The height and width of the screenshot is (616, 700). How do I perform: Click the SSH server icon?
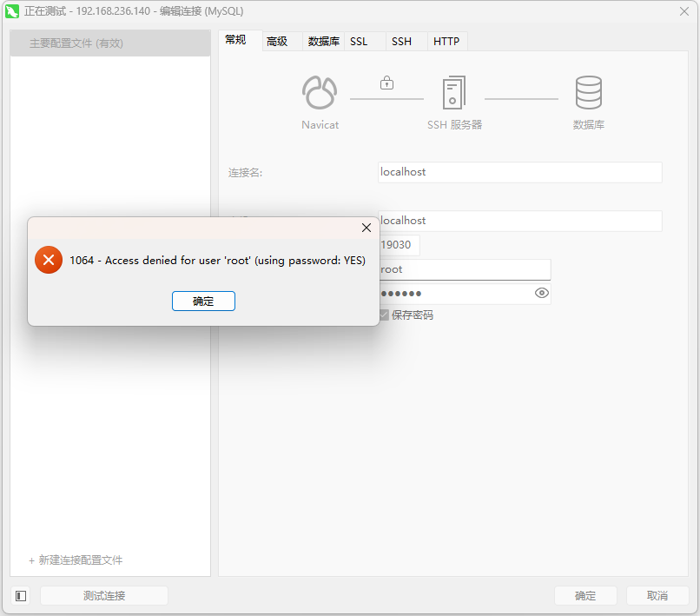(x=453, y=93)
